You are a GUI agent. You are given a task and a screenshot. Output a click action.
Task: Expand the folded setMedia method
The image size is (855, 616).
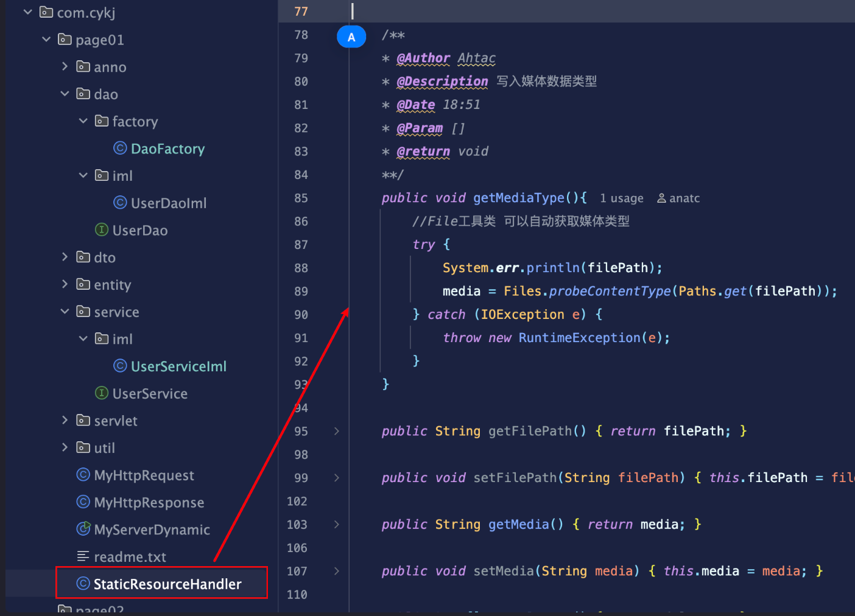[337, 571]
